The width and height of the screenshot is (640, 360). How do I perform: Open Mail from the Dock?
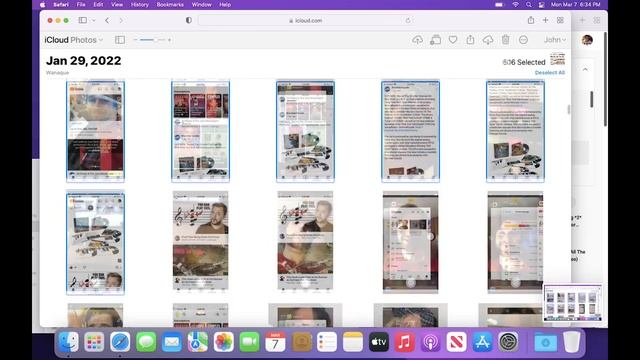click(171, 342)
